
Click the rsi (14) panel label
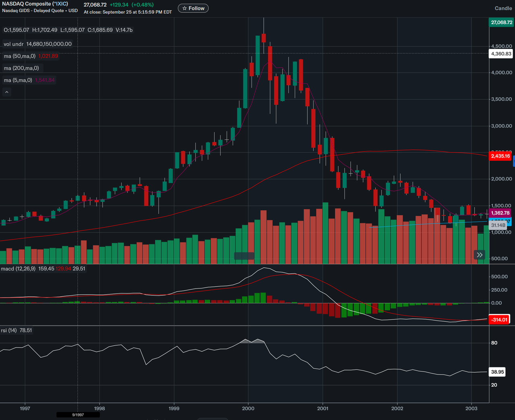coord(9,330)
